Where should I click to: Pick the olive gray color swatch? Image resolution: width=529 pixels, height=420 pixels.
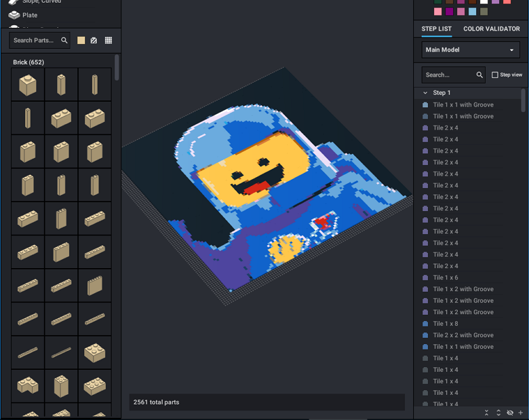coord(484,12)
